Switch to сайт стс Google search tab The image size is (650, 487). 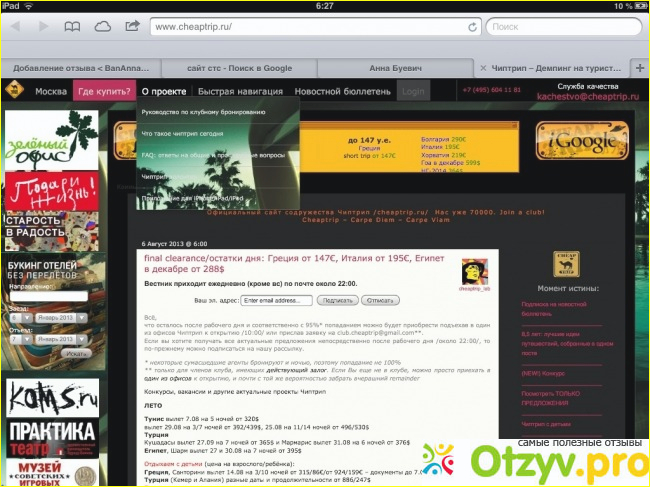pos(241,68)
